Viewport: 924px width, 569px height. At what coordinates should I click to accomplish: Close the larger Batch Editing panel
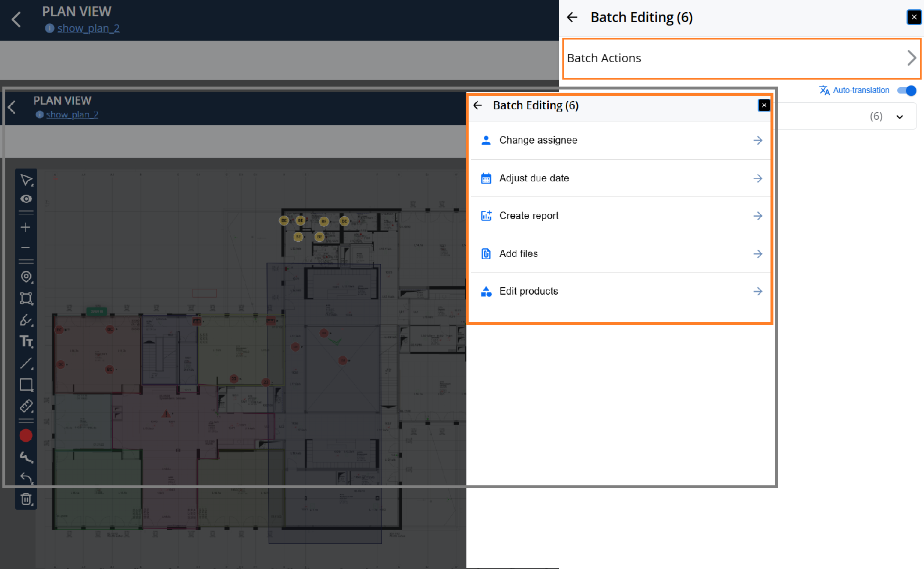click(914, 17)
